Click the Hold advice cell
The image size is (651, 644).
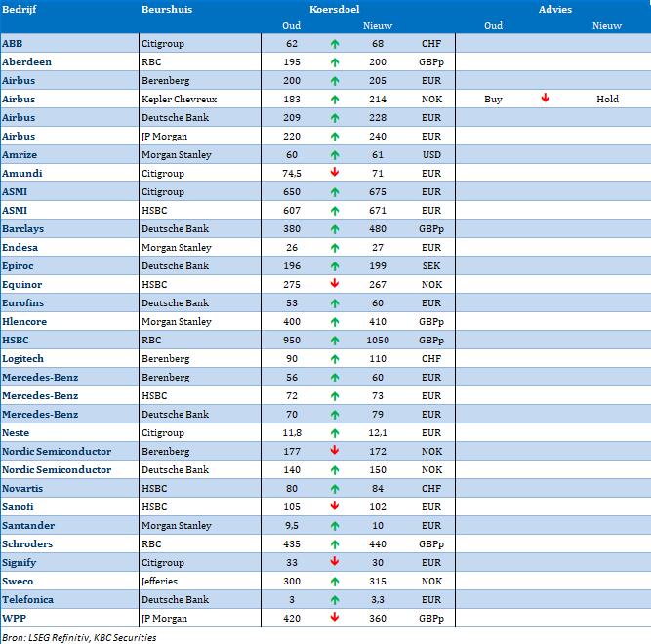[x=607, y=100]
